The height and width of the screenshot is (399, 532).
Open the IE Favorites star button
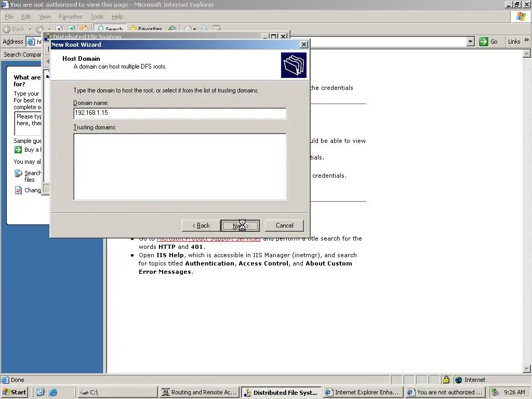(145, 29)
